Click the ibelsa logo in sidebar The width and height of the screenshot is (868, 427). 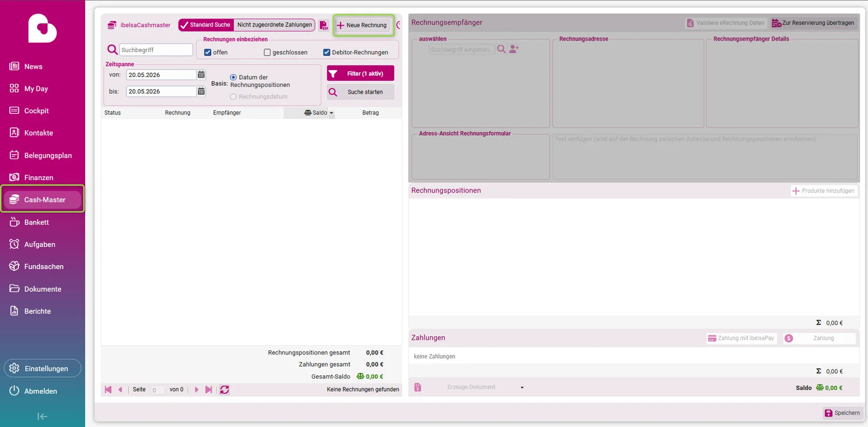42,28
